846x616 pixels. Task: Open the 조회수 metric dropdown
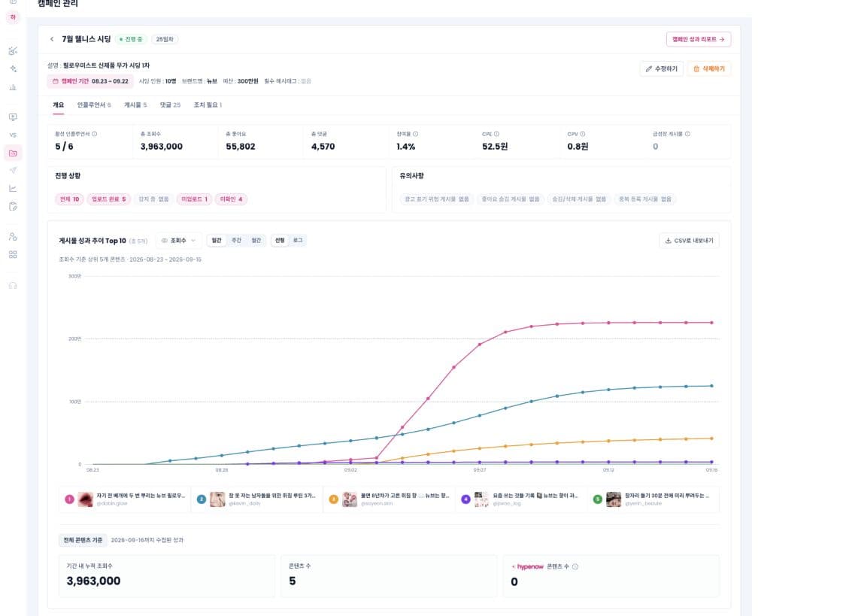[178, 241]
